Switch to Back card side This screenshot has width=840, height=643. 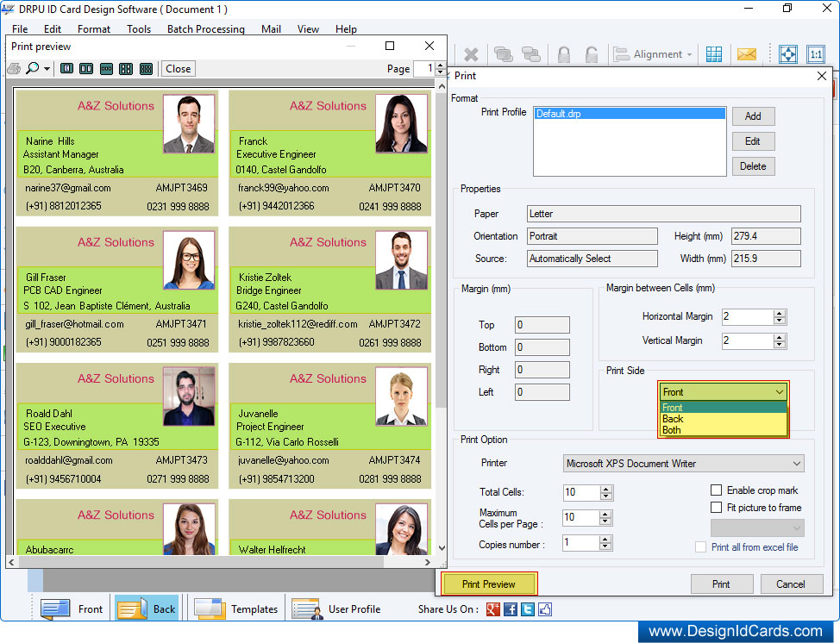click(x=147, y=609)
